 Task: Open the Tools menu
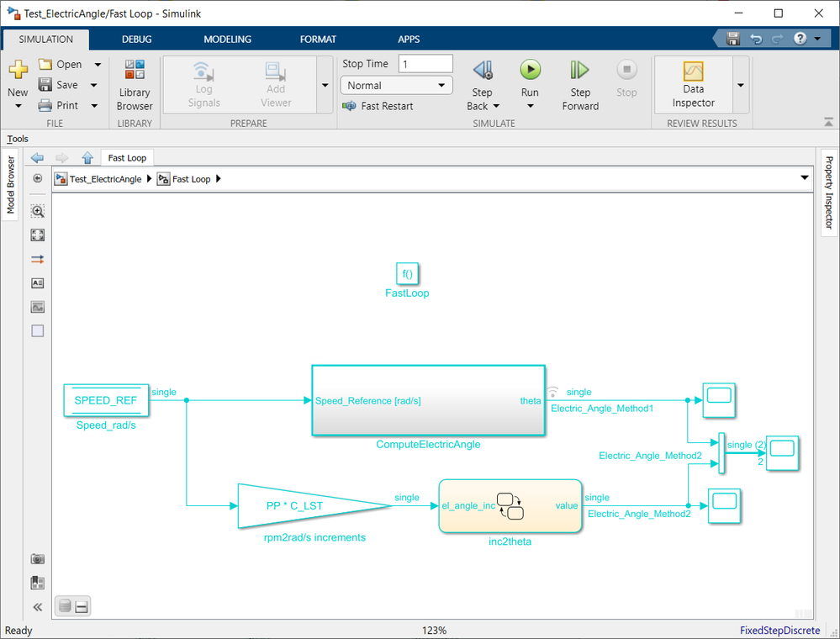pyautogui.click(x=18, y=139)
